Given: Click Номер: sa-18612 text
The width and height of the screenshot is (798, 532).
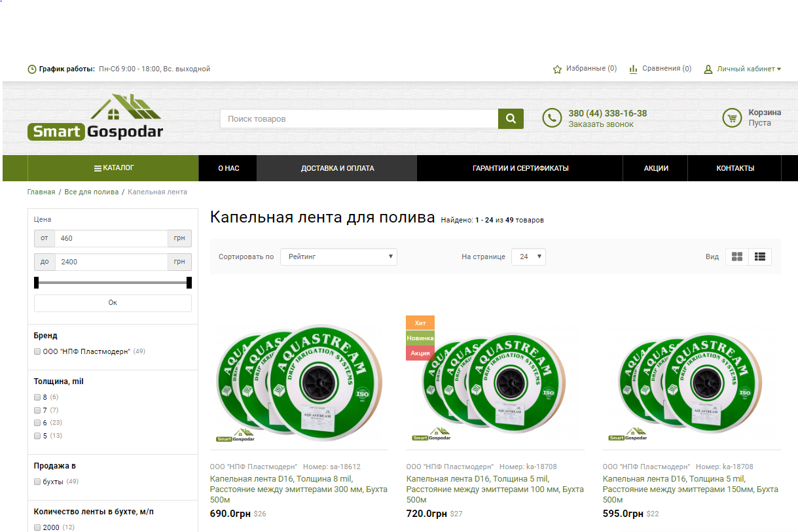Looking at the screenshot, I should (x=332, y=467).
